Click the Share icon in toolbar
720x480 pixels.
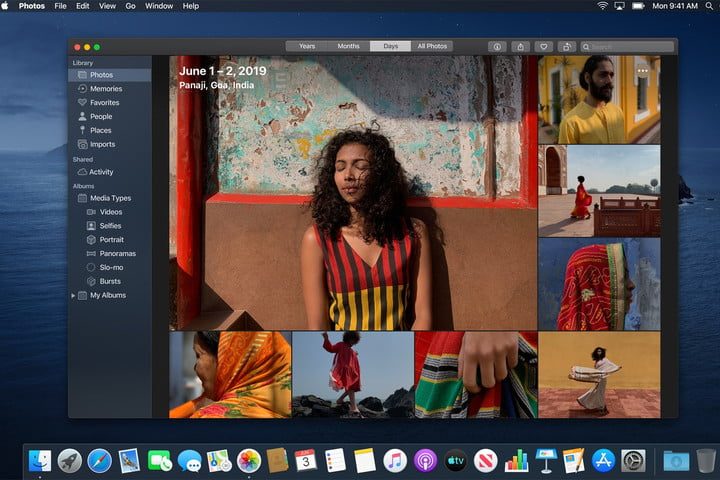[x=520, y=46]
